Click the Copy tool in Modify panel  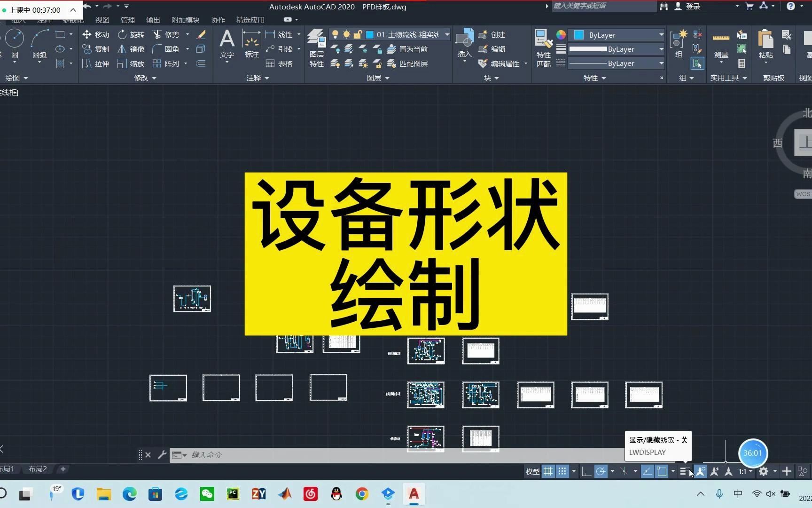point(95,49)
